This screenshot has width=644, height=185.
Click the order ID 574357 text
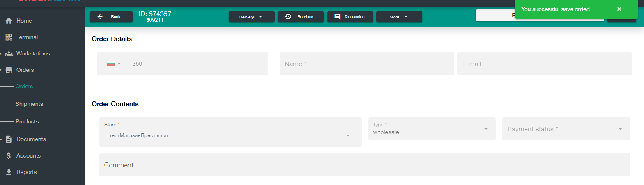[155, 14]
